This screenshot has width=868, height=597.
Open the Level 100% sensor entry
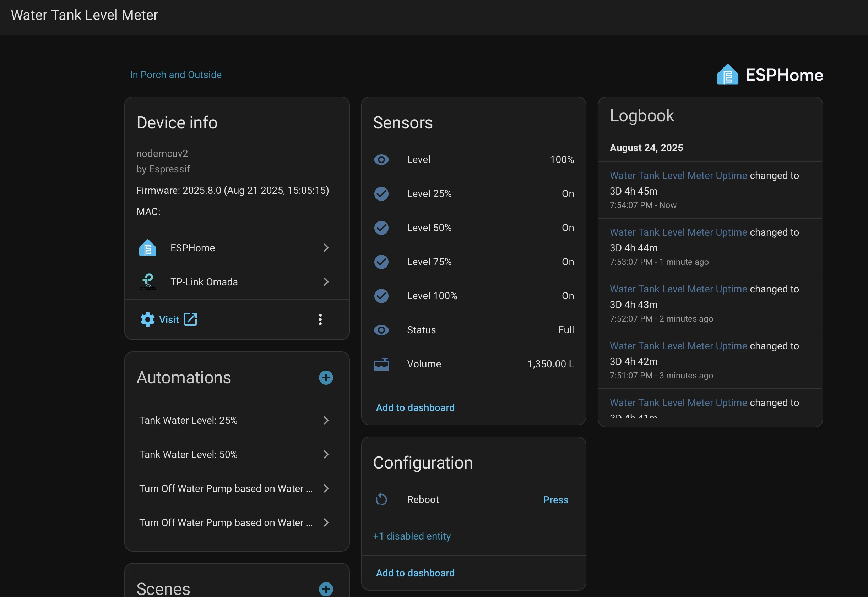point(432,296)
